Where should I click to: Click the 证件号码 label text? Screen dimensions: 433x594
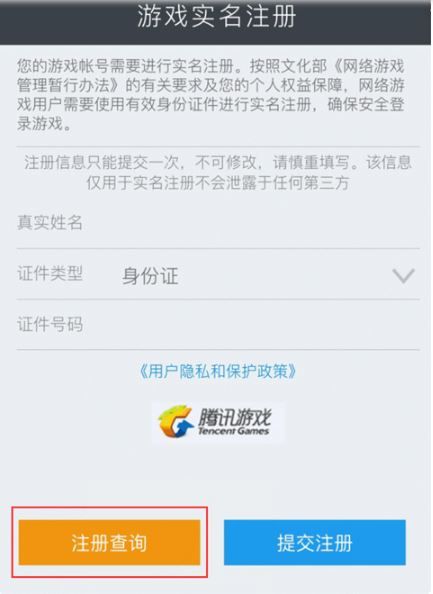(x=50, y=325)
